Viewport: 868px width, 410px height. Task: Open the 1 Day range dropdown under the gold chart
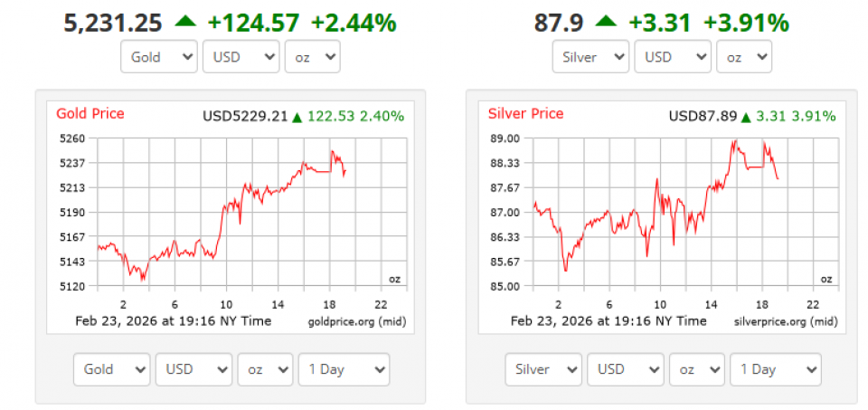click(344, 369)
